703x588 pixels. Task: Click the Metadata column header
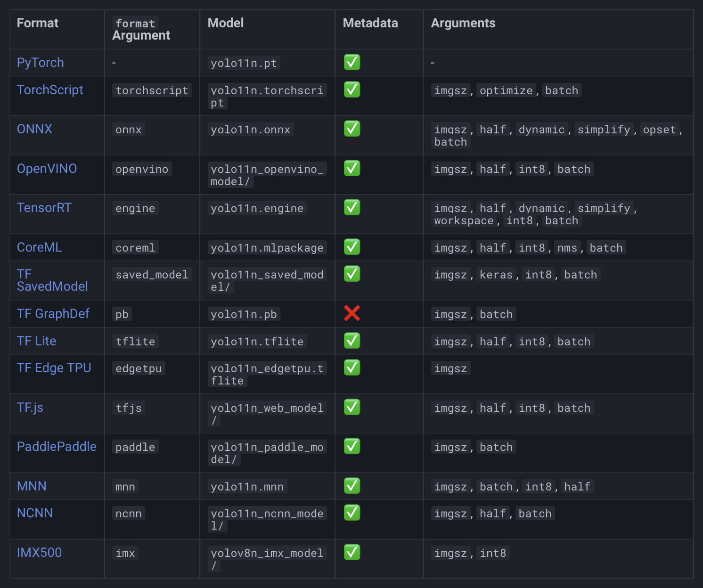[x=370, y=23]
